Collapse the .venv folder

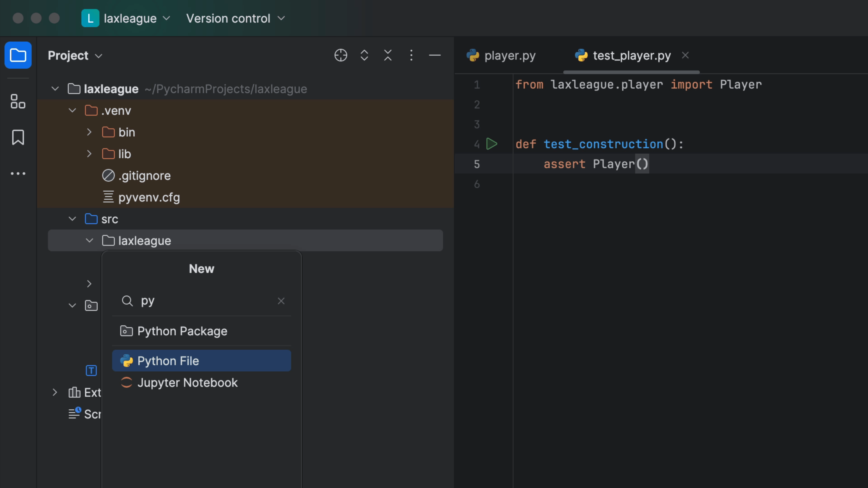72,110
